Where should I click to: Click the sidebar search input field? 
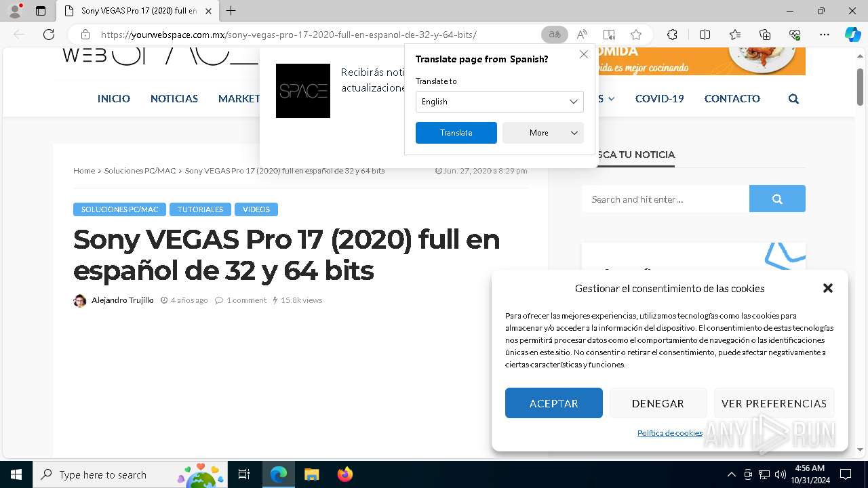point(665,199)
